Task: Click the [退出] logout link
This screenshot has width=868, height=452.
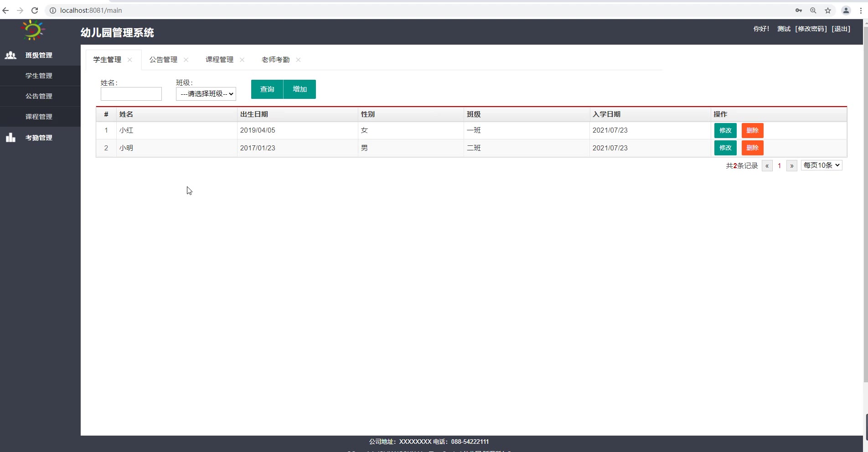Action: coord(841,29)
